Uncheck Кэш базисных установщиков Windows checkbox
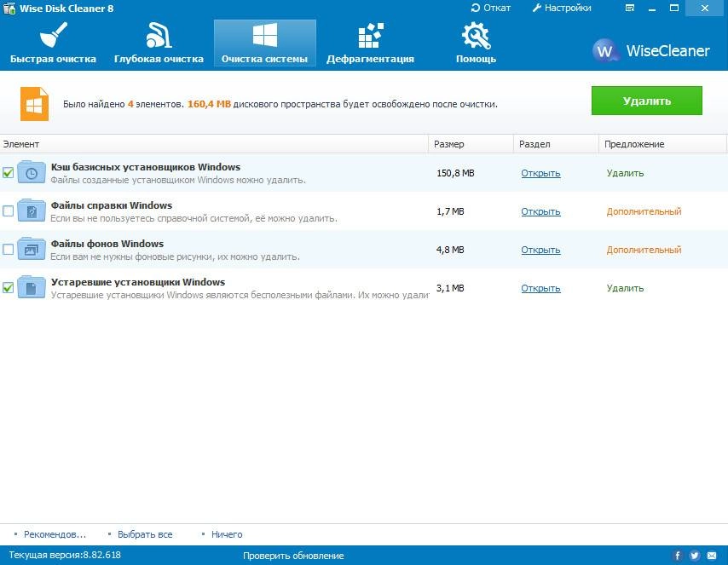Viewport: 728px width, 565px height. 8,173
